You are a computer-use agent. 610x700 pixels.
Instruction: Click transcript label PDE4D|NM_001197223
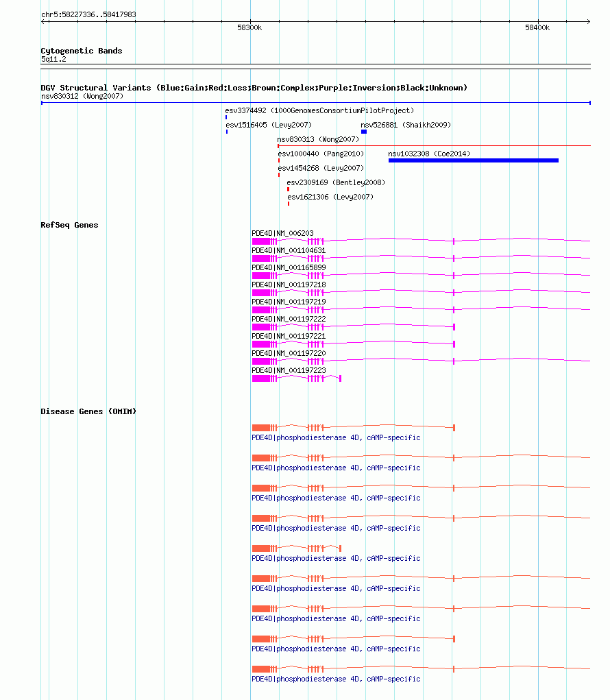click(289, 370)
